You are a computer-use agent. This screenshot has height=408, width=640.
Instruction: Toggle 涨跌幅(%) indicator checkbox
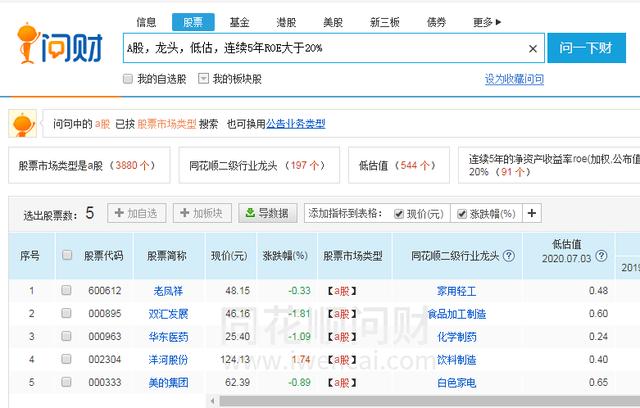[462, 214]
